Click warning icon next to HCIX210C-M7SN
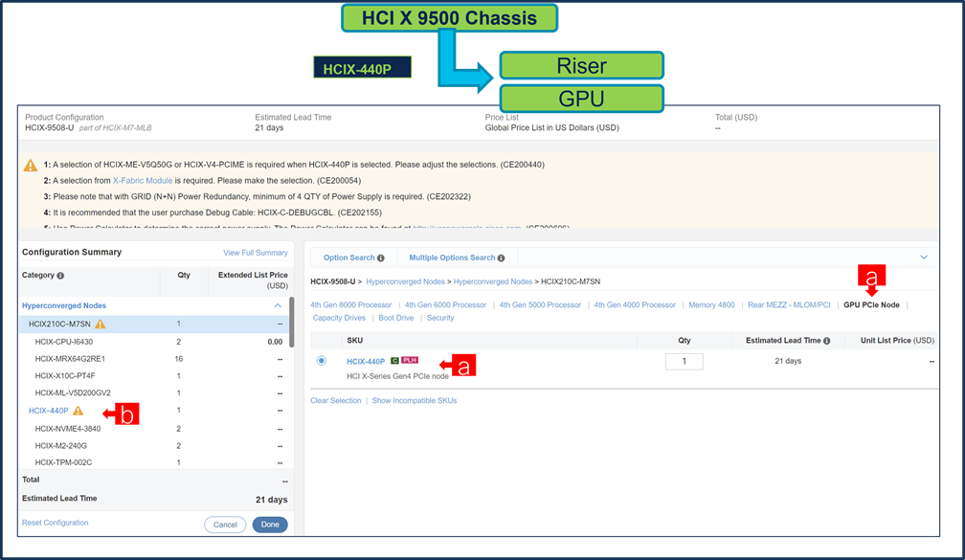965x560 pixels. 100,324
